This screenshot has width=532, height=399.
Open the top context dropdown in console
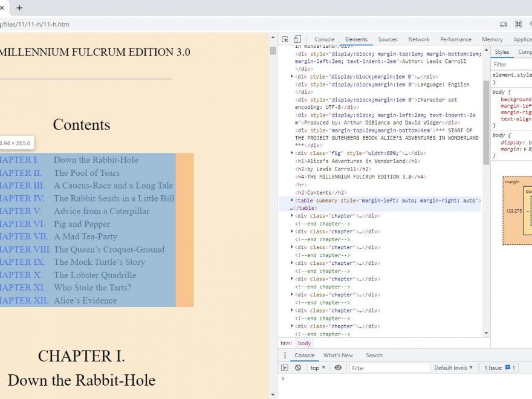point(317,368)
